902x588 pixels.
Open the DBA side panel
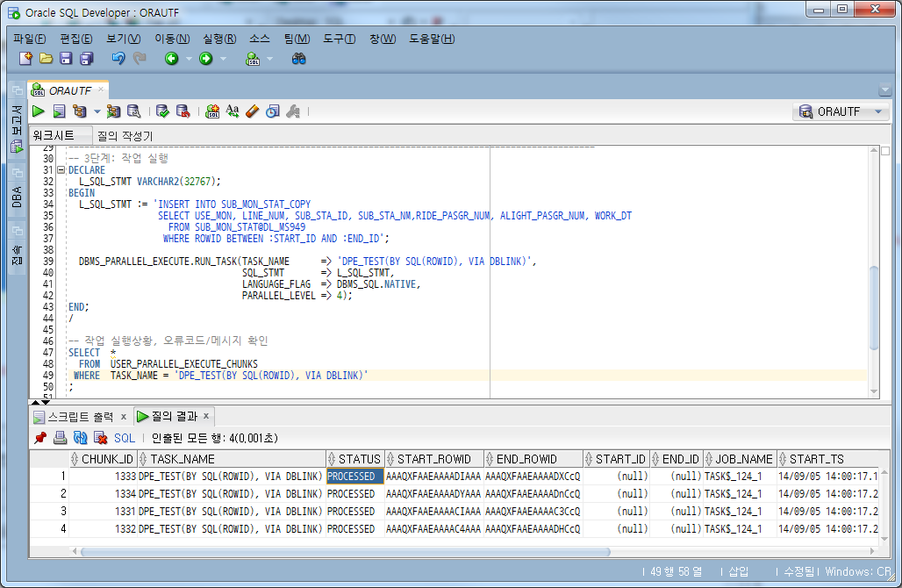(x=17, y=190)
